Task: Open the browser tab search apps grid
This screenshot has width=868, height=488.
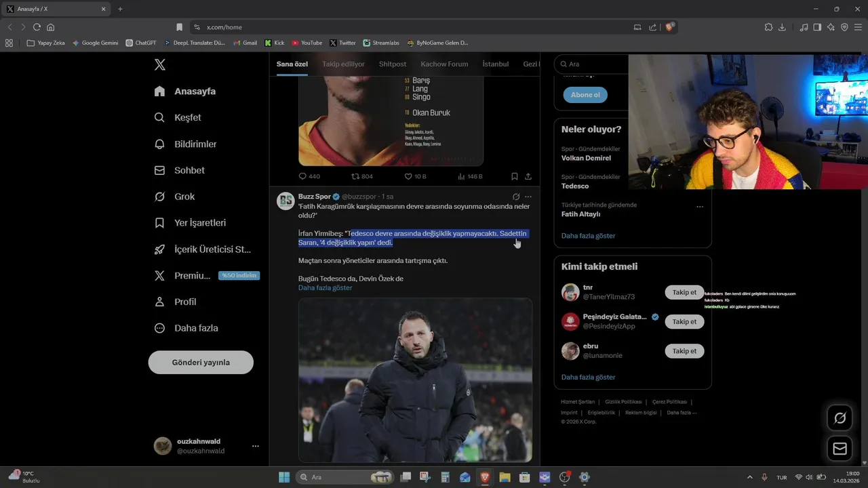Action: point(9,43)
